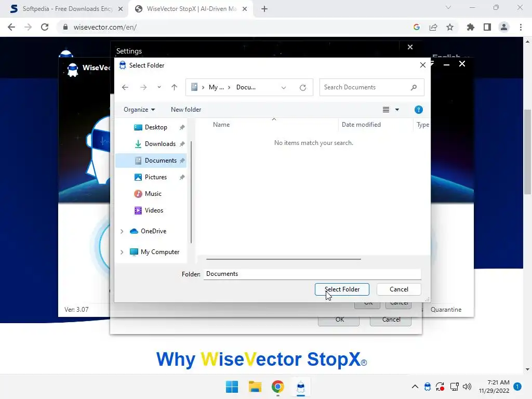
Task: Close the Settings window
Action: [x=410, y=47]
